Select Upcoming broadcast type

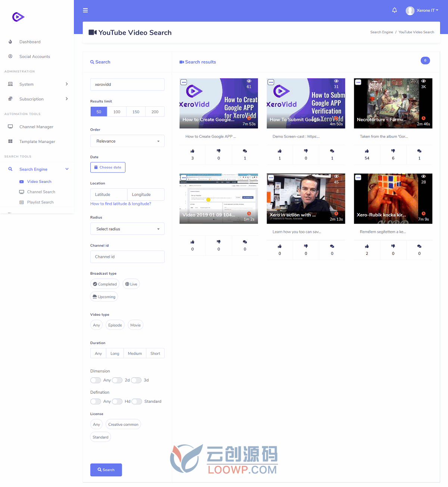pos(104,297)
